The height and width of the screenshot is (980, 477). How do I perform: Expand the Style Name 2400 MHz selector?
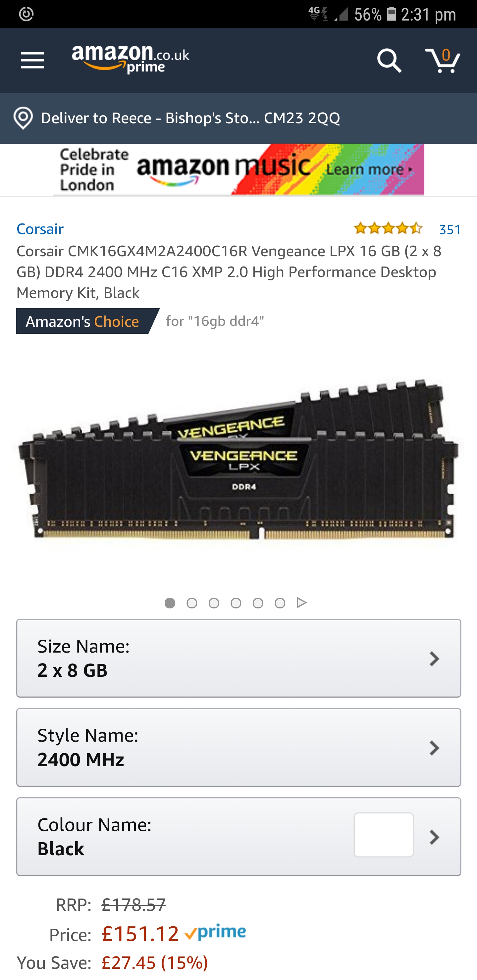[x=239, y=747]
